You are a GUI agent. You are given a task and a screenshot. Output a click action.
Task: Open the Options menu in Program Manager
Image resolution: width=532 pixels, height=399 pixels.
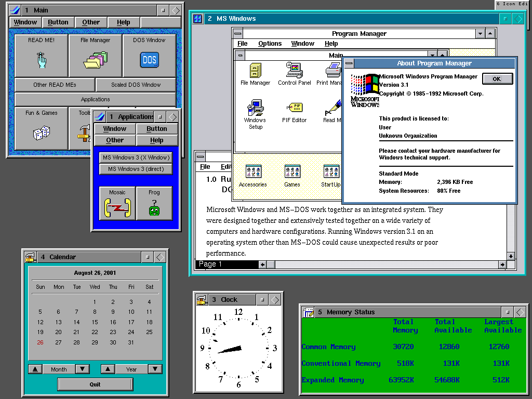tap(270, 43)
